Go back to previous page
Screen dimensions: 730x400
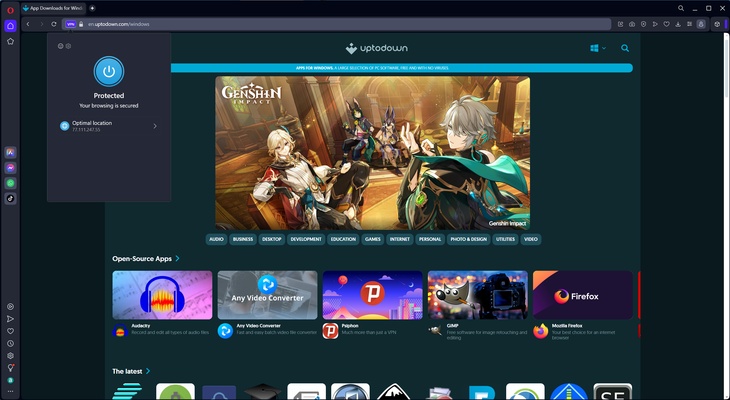click(x=28, y=24)
